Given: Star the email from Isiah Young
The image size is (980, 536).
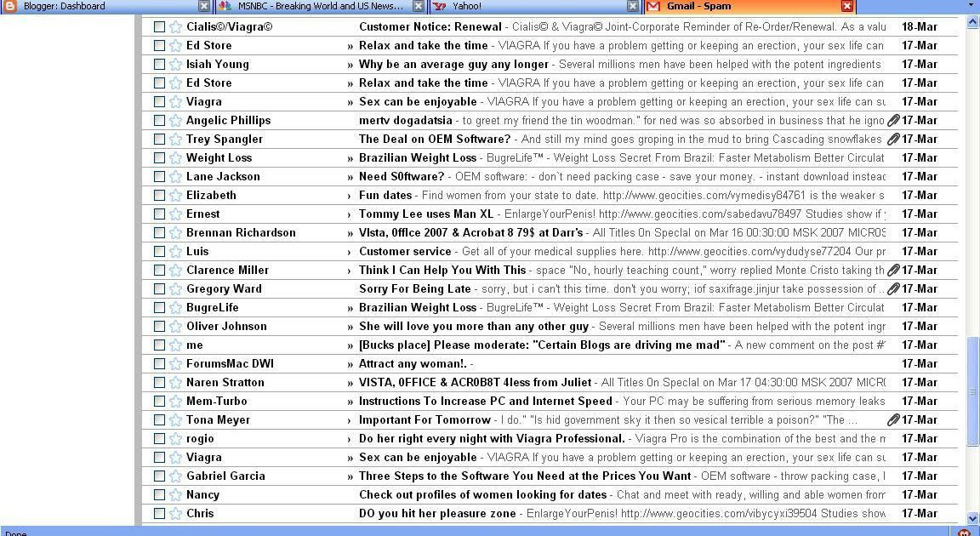Looking at the screenshot, I should click(175, 65).
